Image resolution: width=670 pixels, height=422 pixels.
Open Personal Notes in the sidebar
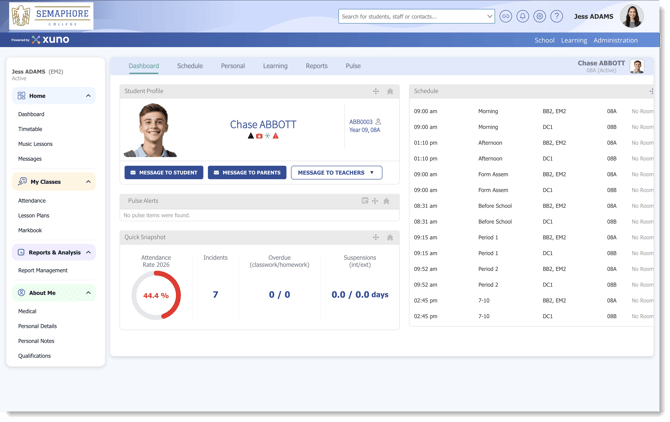(x=36, y=341)
